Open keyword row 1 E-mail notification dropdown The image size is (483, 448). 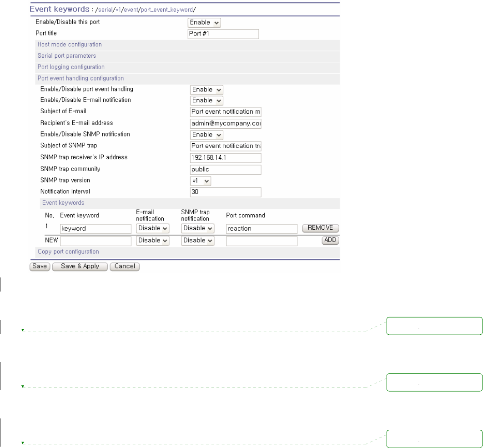[x=152, y=228]
